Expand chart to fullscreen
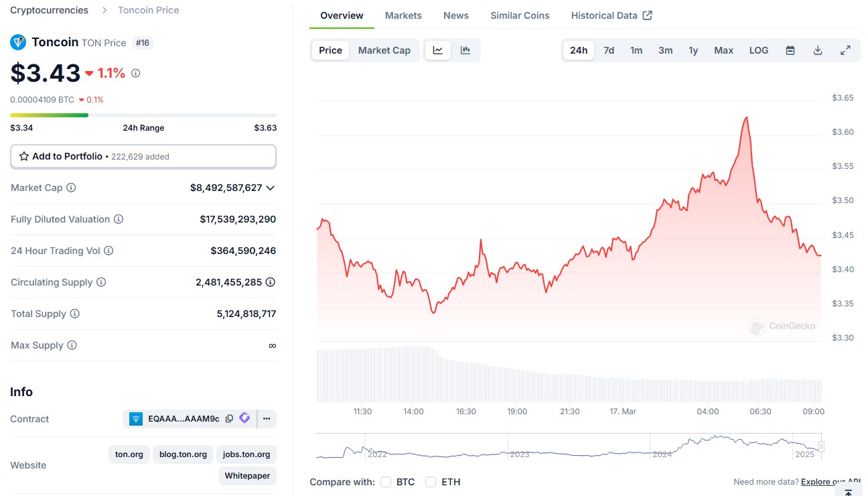Screen dimensions: 868x496 click(x=845, y=50)
